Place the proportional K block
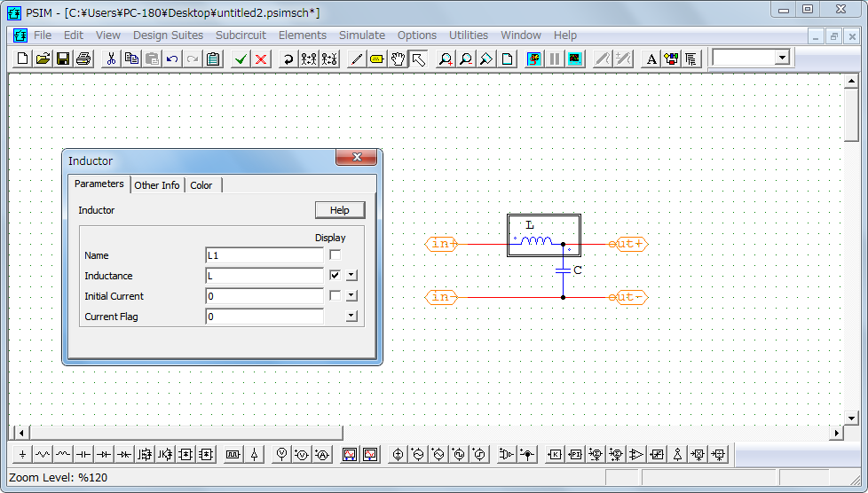The height and width of the screenshot is (493, 868). tap(554, 455)
